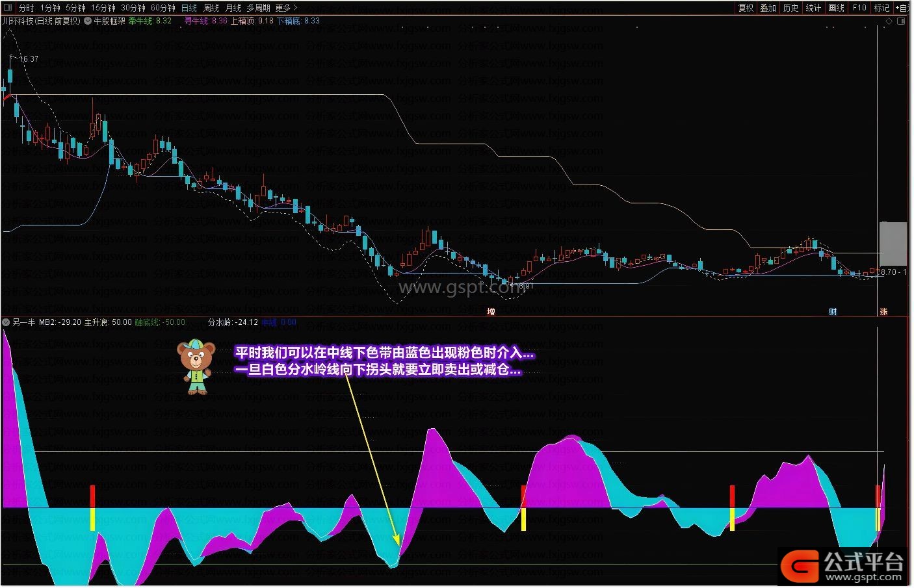914x588 pixels.
Task: Select the 1分钟 period tab
Action: 50,8
